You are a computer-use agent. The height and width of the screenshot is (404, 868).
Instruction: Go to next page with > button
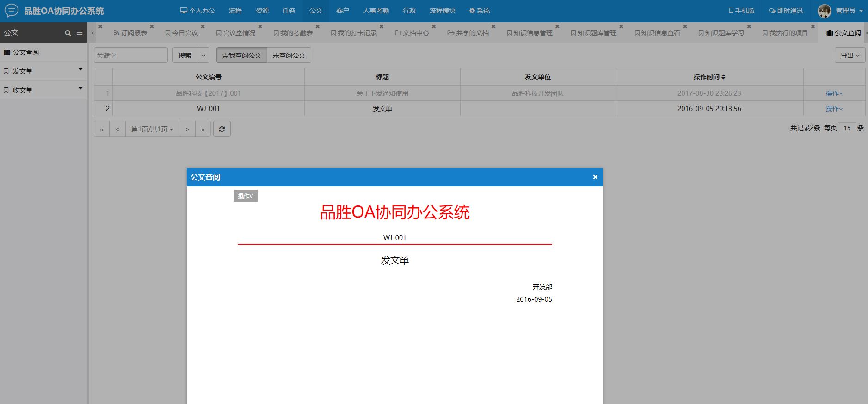[x=187, y=129]
